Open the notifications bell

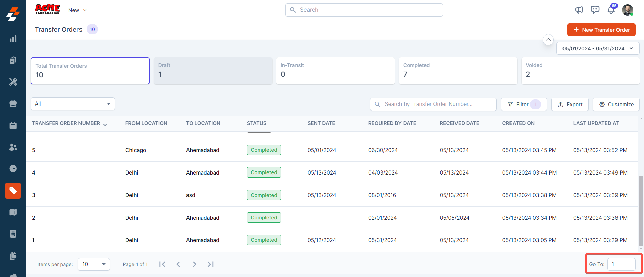pos(611,10)
